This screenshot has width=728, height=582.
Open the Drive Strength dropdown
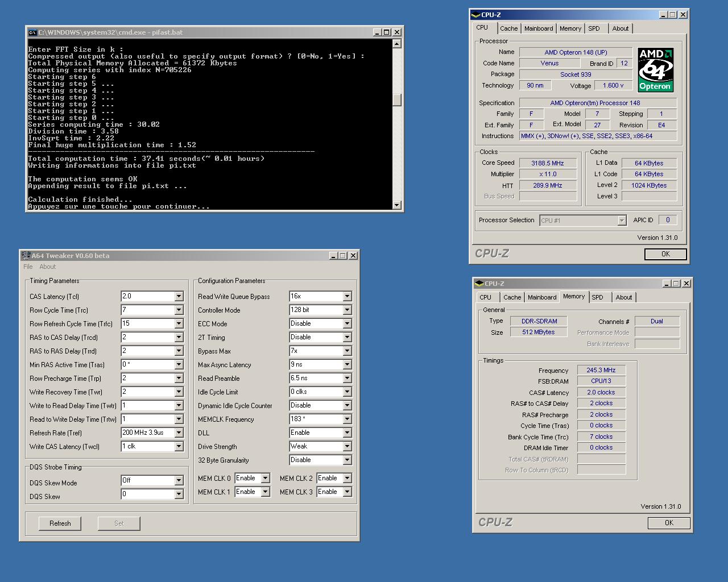[347, 446]
